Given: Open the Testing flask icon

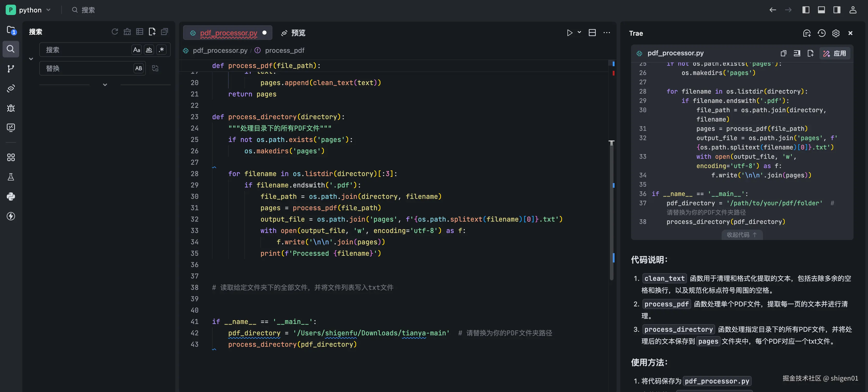Looking at the screenshot, I should (x=11, y=177).
